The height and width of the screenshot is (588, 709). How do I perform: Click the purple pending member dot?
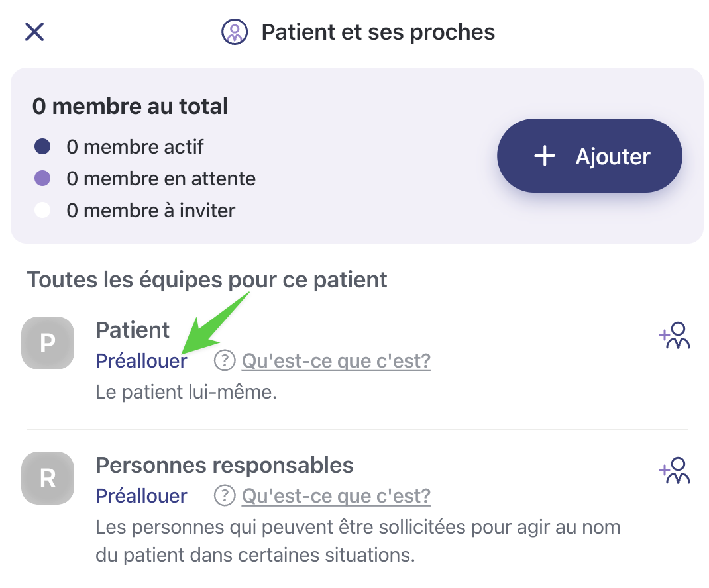[x=42, y=179]
